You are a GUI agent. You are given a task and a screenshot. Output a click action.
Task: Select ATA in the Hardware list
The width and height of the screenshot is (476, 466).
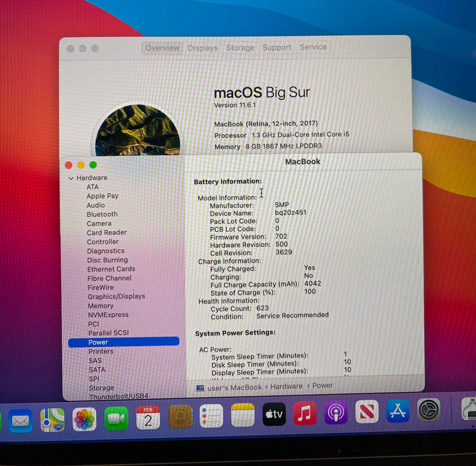[x=93, y=187]
